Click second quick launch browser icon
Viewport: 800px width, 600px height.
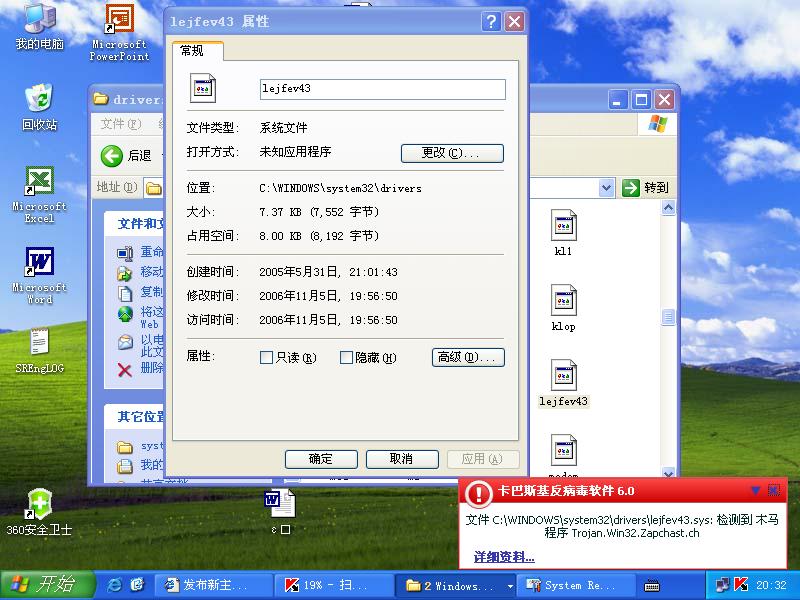[x=137, y=585]
